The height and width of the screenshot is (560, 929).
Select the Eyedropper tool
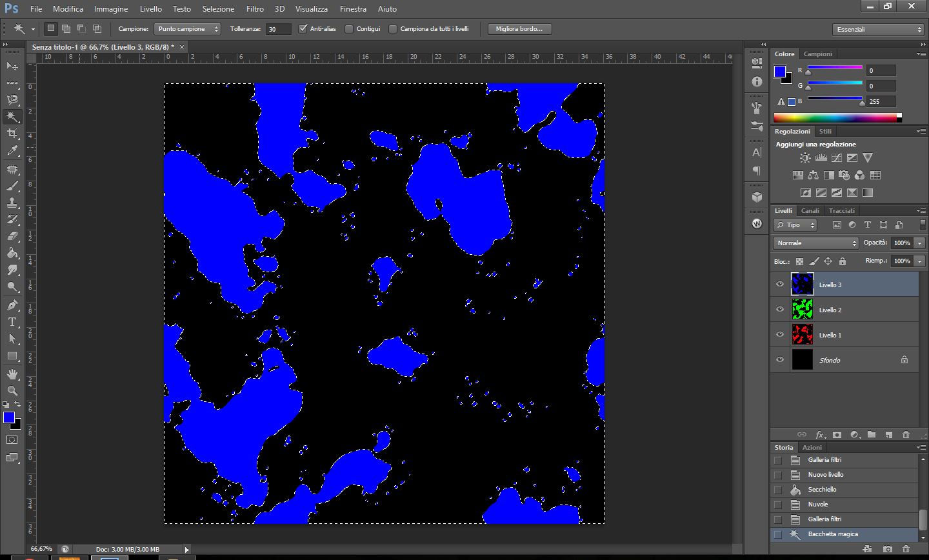pyautogui.click(x=12, y=150)
